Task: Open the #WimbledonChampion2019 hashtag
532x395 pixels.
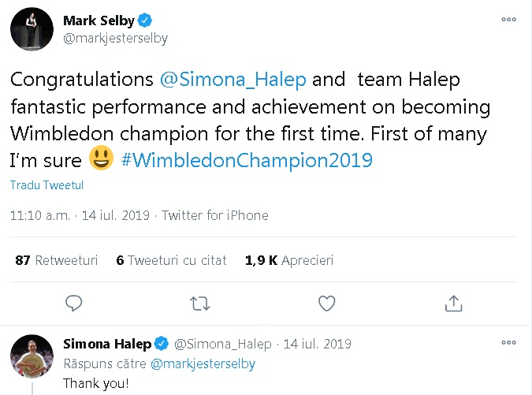Action: (x=247, y=161)
